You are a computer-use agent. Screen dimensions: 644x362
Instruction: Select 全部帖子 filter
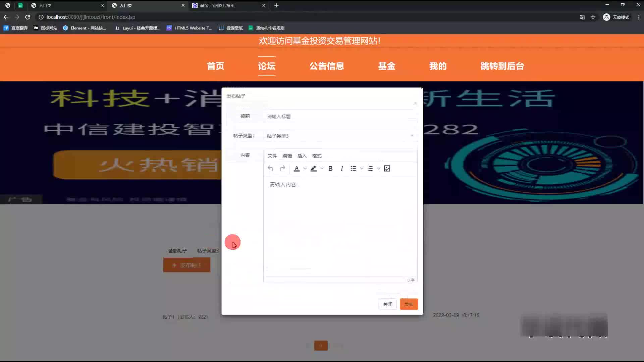coord(177,251)
